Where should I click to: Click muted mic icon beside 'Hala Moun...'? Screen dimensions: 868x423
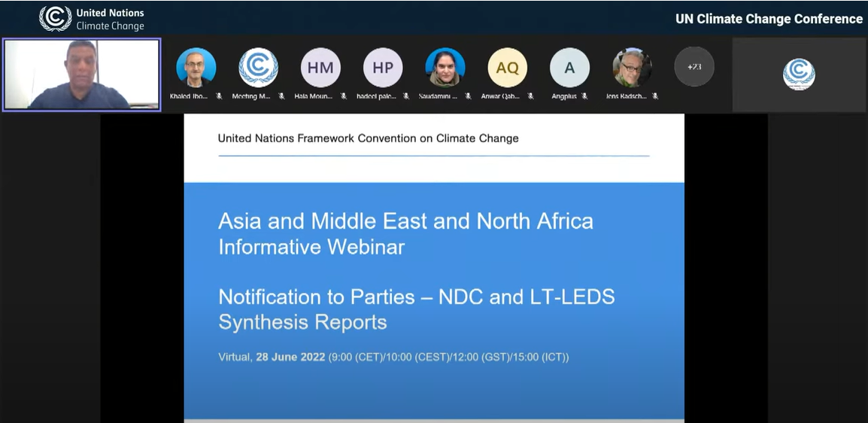point(343,96)
